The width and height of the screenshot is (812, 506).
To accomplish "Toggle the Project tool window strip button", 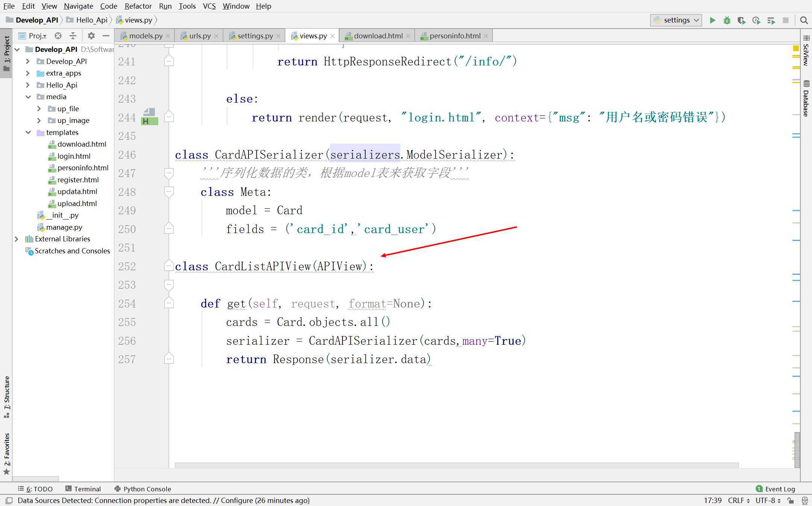I will tap(6, 53).
